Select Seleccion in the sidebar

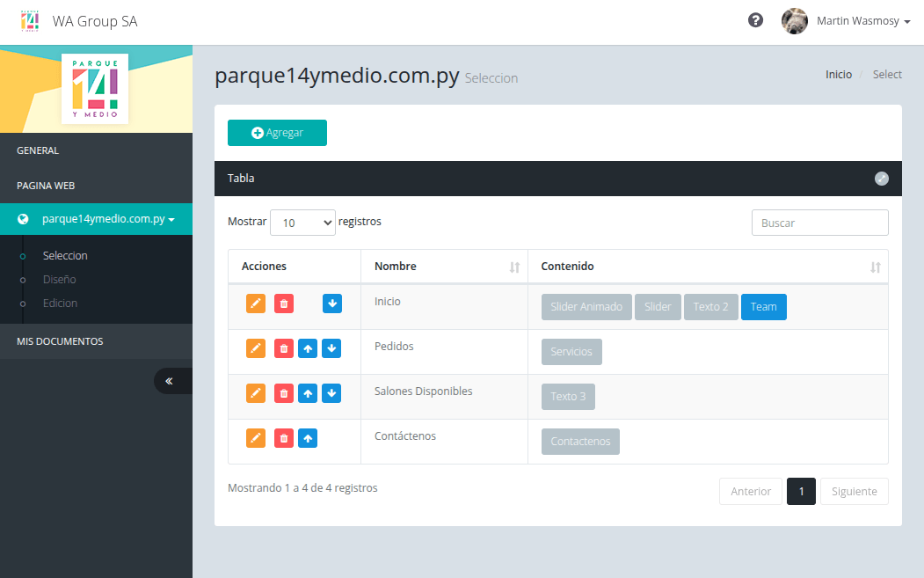point(65,256)
